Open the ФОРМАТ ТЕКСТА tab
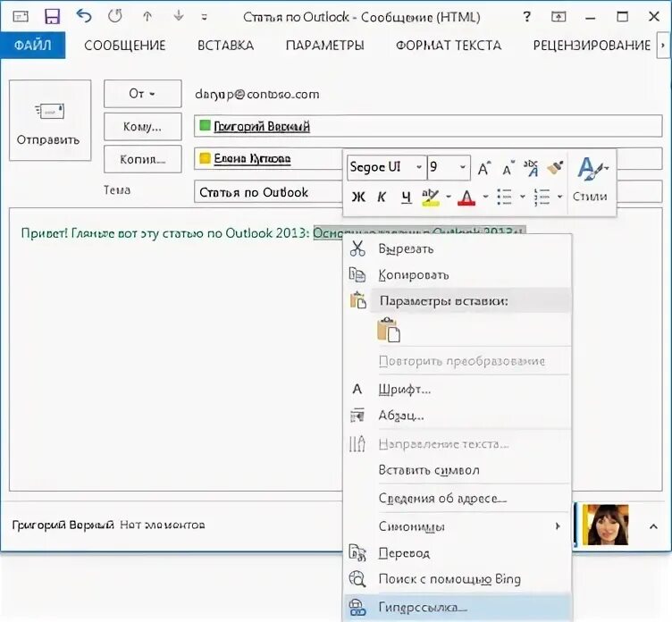The image size is (672, 622). 449,45
